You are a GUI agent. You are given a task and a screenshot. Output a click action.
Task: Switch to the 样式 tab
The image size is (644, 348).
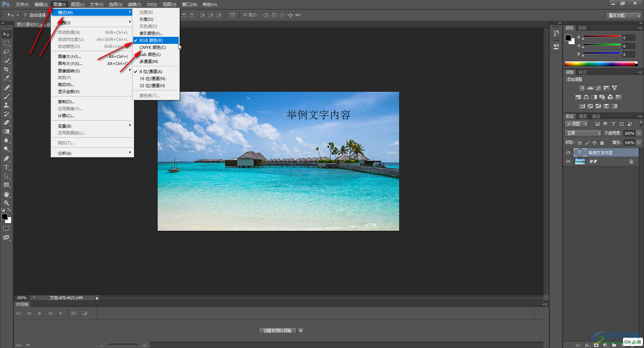(x=583, y=72)
